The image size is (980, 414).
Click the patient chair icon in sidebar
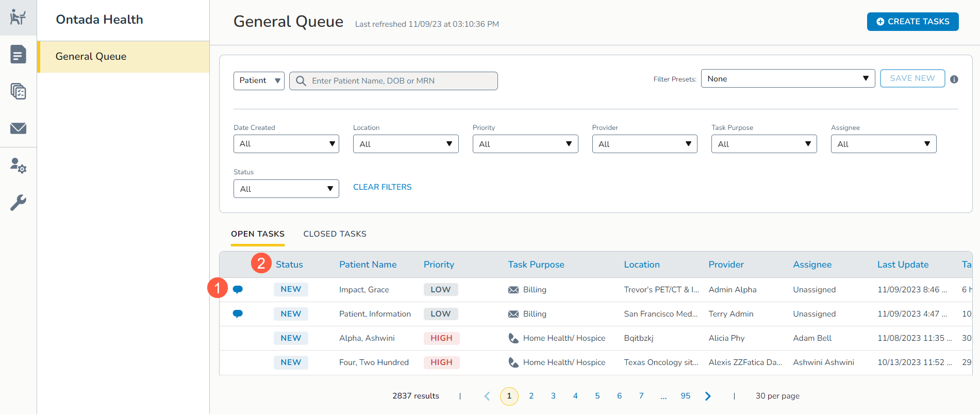[18, 18]
